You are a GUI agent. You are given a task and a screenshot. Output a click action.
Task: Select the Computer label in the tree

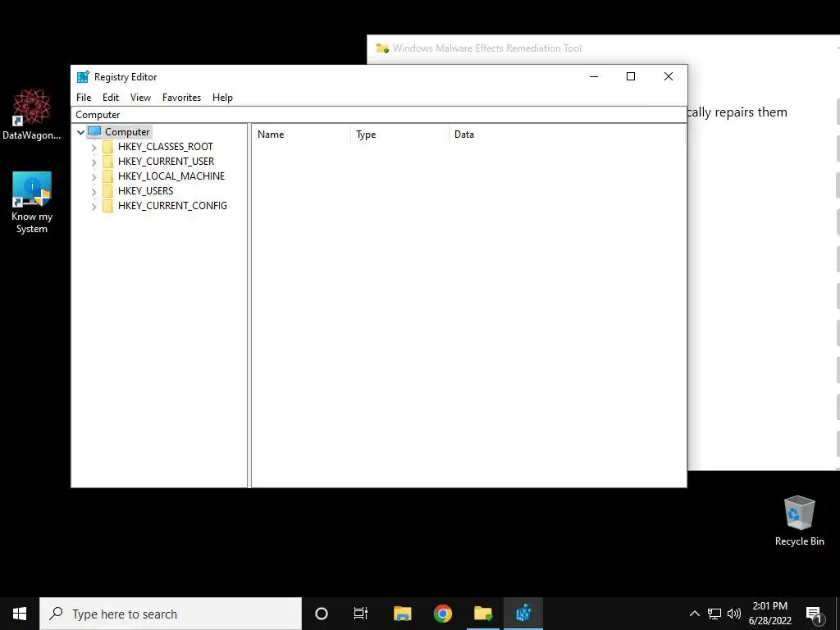[x=127, y=132]
